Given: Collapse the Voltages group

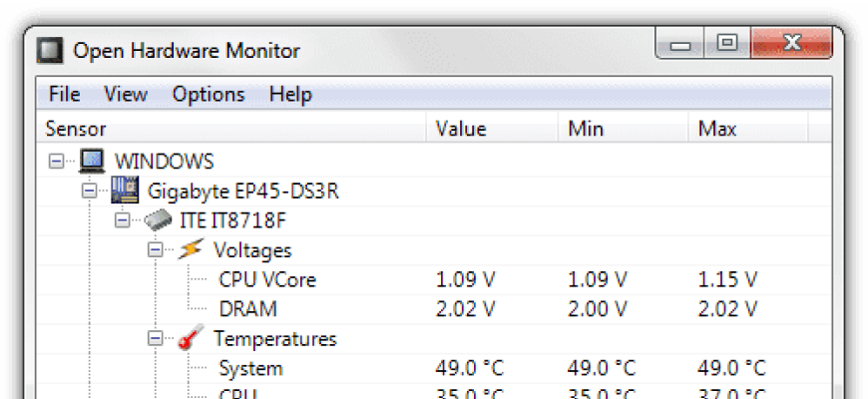Looking at the screenshot, I should point(156,250).
